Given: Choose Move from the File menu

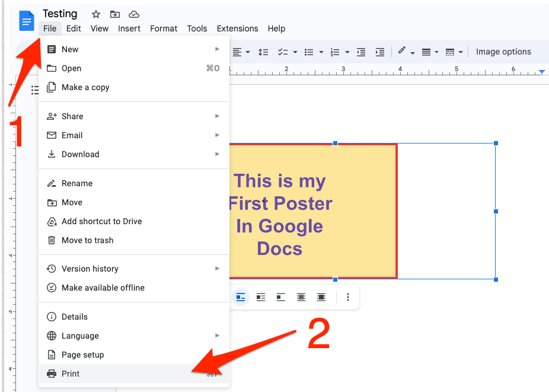Looking at the screenshot, I should point(134,202).
